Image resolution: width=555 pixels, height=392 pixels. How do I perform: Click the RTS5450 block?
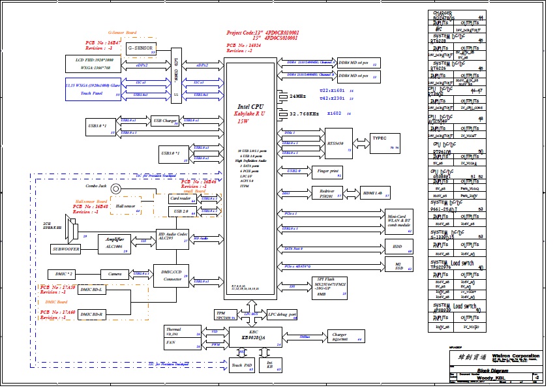tap(338, 143)
